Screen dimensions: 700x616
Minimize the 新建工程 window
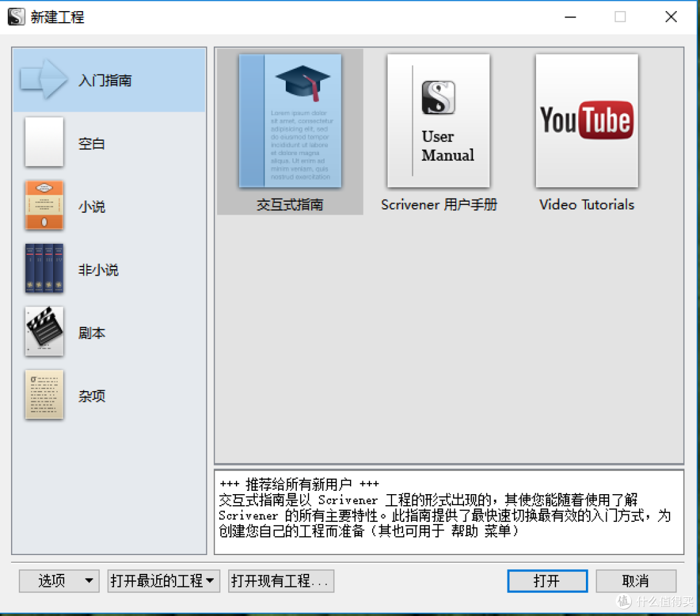[x=570, y=17]
